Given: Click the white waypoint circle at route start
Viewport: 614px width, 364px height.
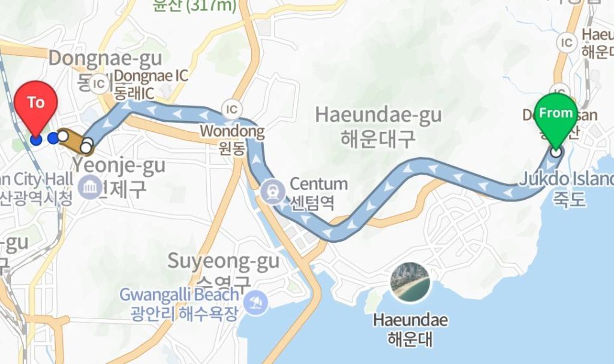Looking at the screenshot, I should point(556,152).
